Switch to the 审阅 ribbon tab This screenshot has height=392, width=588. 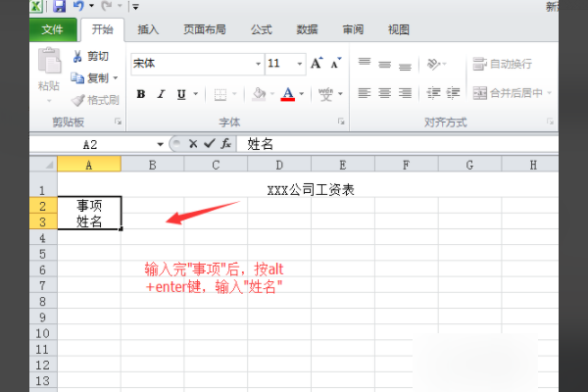(x=353, y=29)
